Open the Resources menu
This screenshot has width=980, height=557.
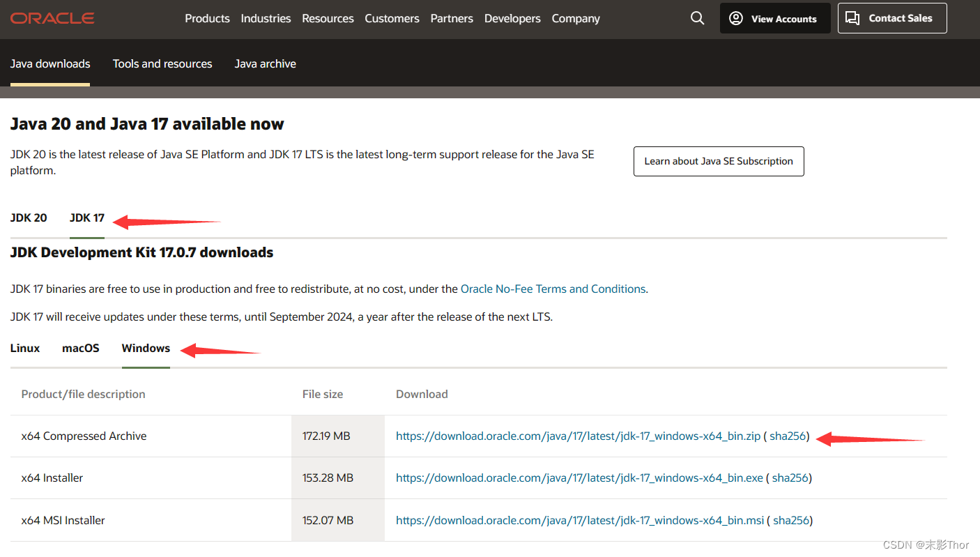(x=328, y=19)
